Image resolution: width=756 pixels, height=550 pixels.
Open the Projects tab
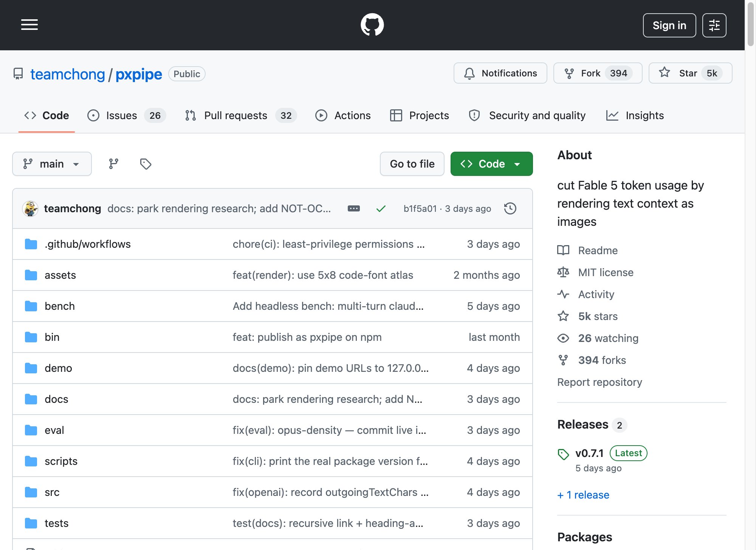(x=420, y=115)
